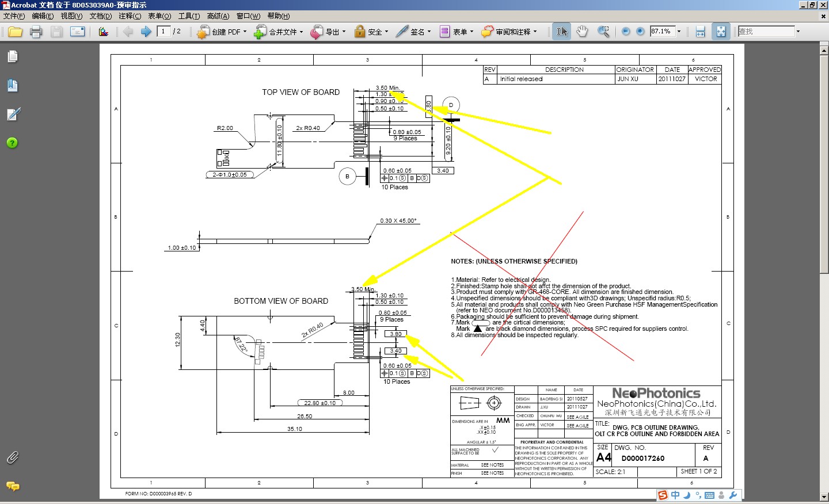Screen dimensions: 829x504
Task: Activate the Marquee Zoom magnifier tool
Action: coord(603,32)
